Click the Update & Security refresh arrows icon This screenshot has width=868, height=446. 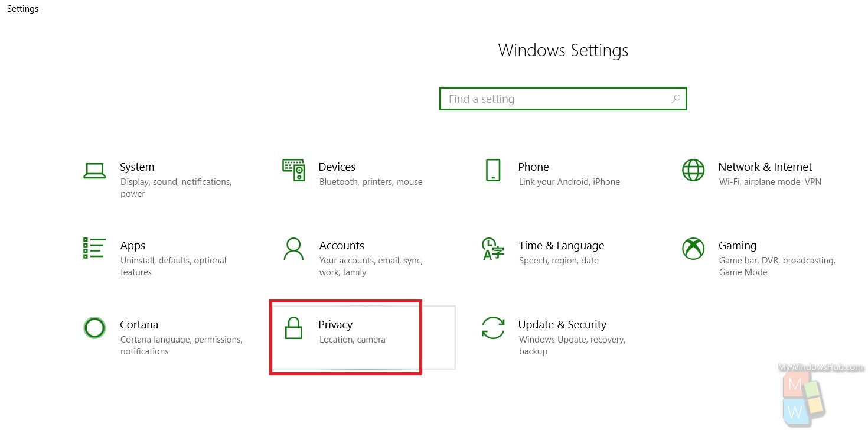pos(493,328)
